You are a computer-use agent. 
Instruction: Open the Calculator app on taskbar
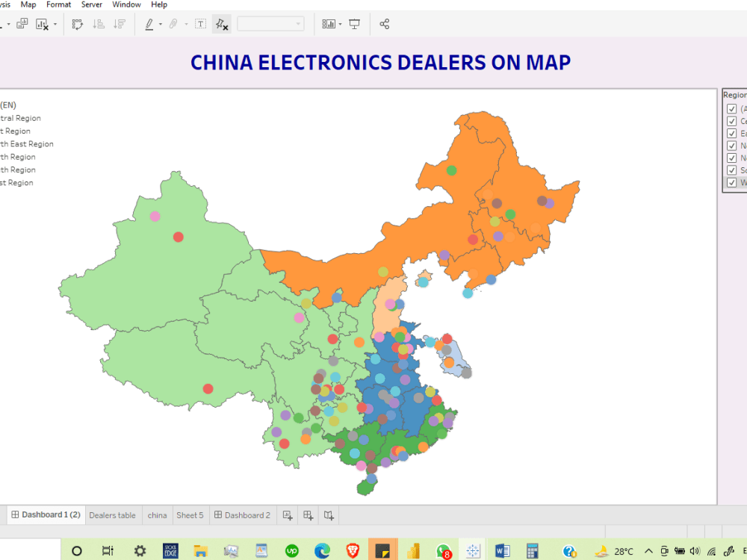pos(532,551)
